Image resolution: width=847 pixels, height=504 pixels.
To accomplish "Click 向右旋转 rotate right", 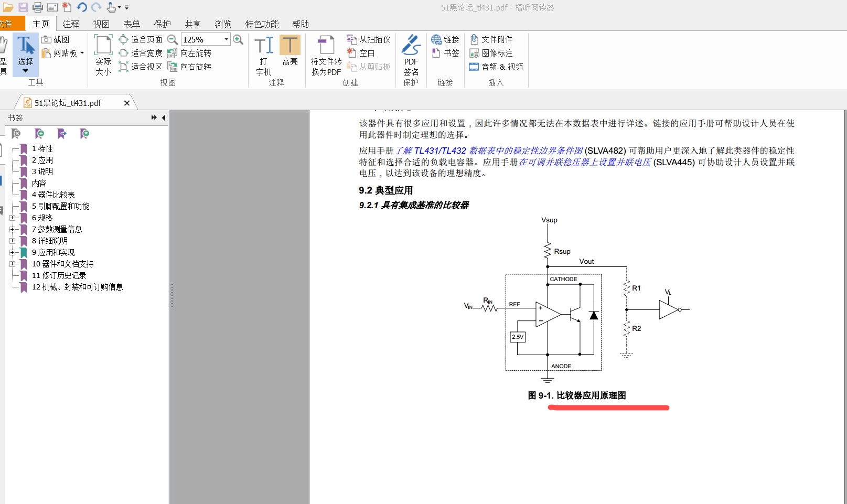I will click(x=189, y=67).
